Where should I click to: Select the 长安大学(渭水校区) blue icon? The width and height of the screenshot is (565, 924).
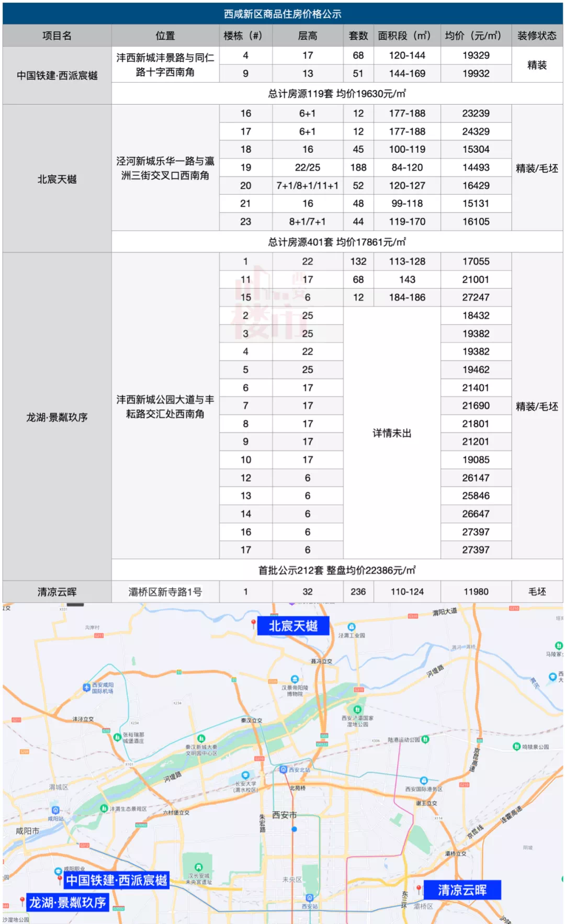point(245,775)
